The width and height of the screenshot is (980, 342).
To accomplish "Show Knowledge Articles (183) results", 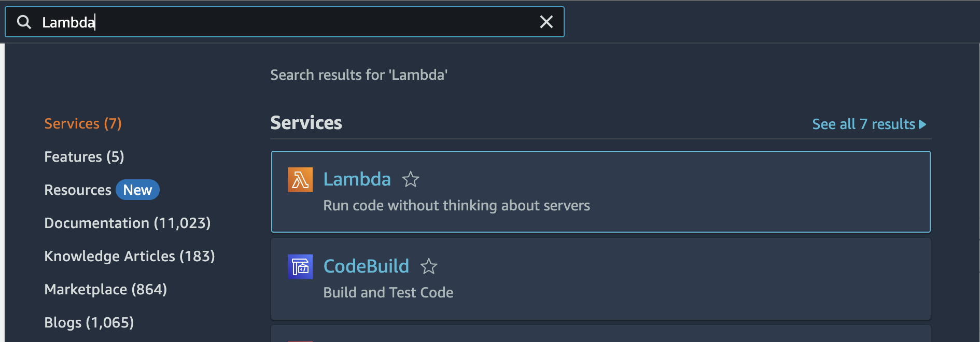I will coord(130,256).
